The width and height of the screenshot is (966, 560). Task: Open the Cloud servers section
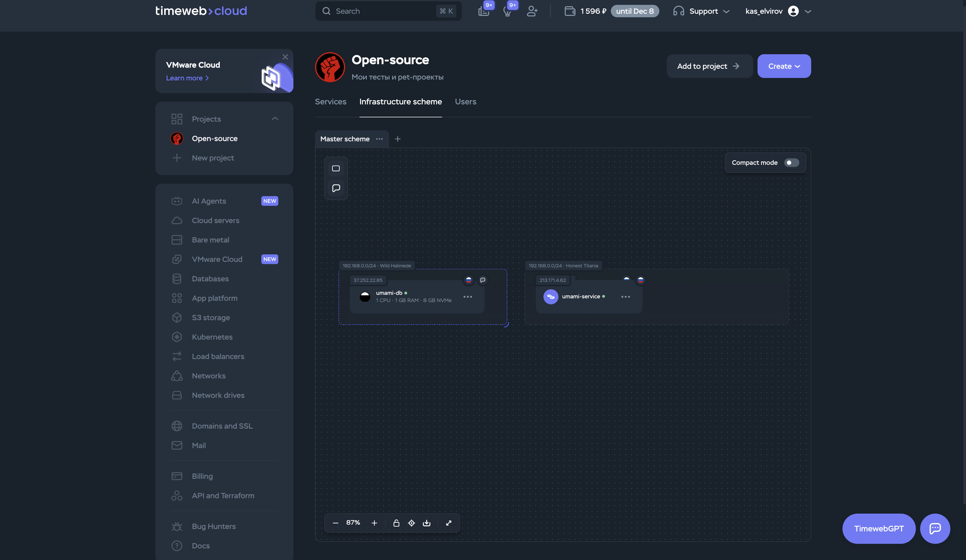(x=215, y=220)
